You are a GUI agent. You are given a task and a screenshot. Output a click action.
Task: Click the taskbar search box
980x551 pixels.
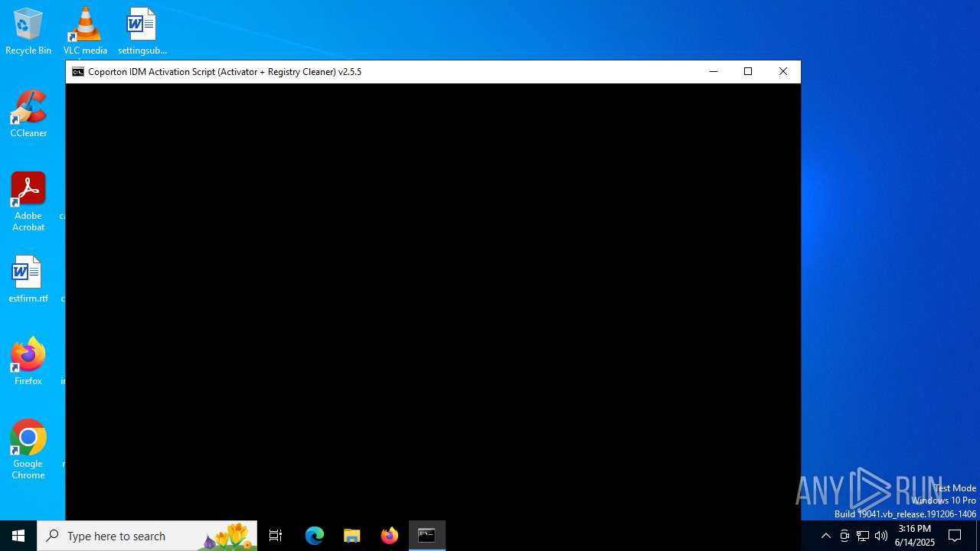(x=147, y=536)
